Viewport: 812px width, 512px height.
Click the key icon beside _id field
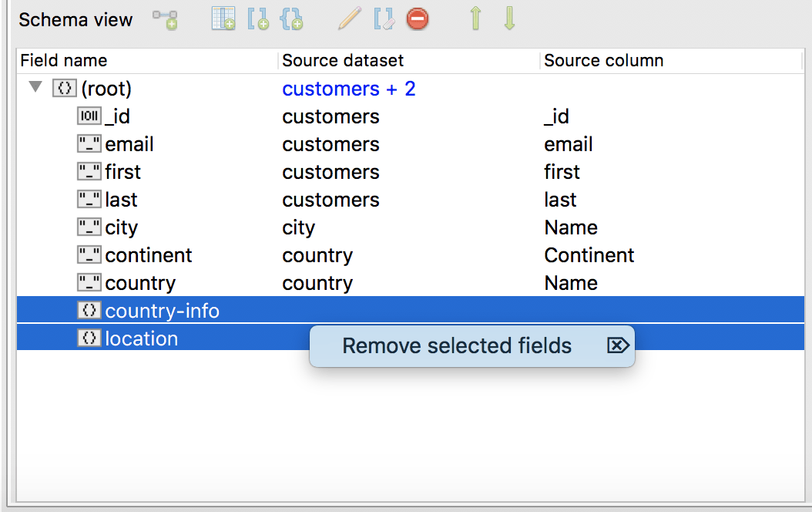pyautogui.click(x=89, y=116)
